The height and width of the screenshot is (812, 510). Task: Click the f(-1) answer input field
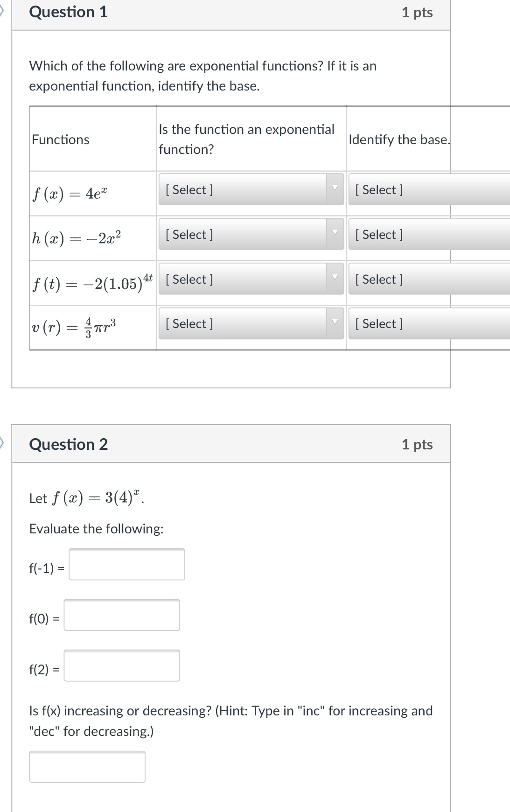coord(126,565)
